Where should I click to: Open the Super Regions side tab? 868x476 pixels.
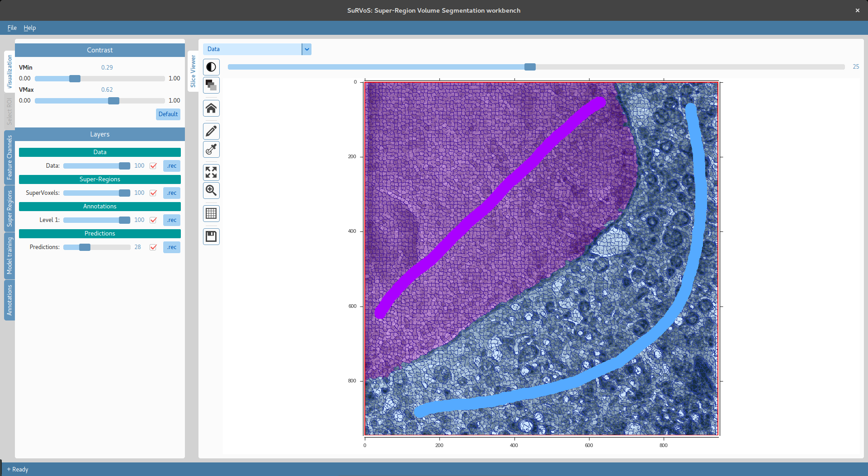tap(9, 208)
